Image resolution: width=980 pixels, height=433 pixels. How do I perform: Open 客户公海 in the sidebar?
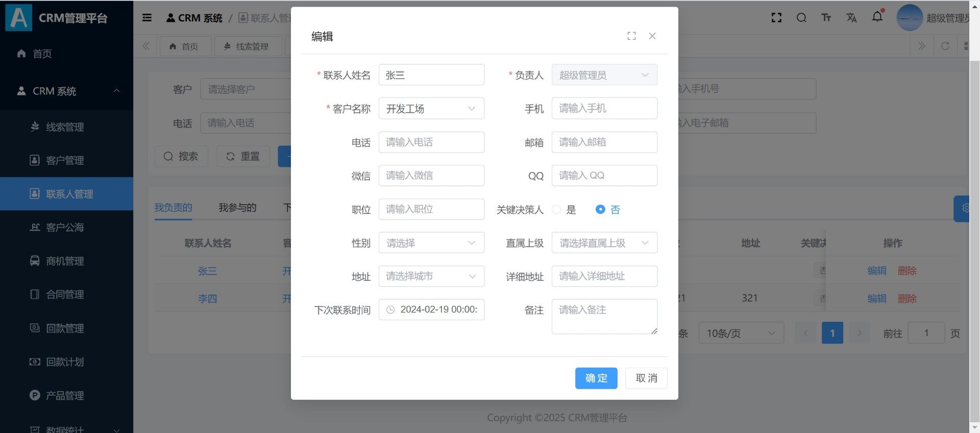(x=65, y=227)
